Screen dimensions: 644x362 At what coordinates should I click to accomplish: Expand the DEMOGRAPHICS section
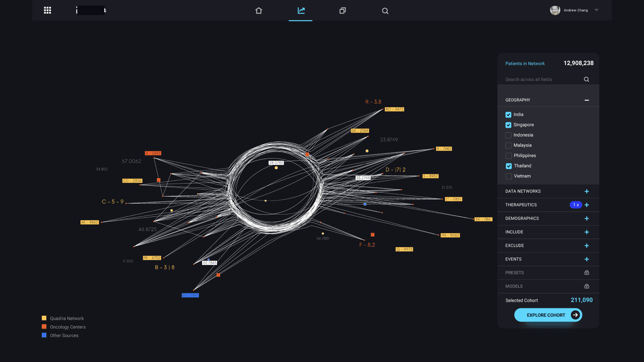coord(587,219)
